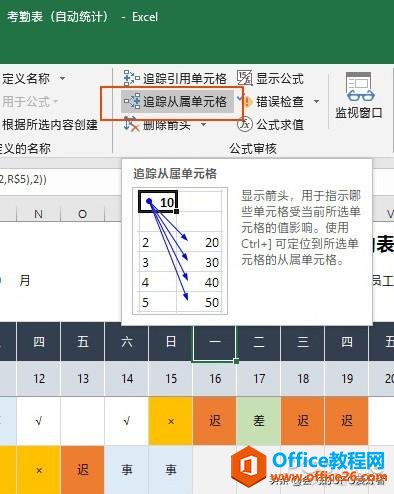Click the Show Formulas icon (显示公式)

tap(245, 78)
